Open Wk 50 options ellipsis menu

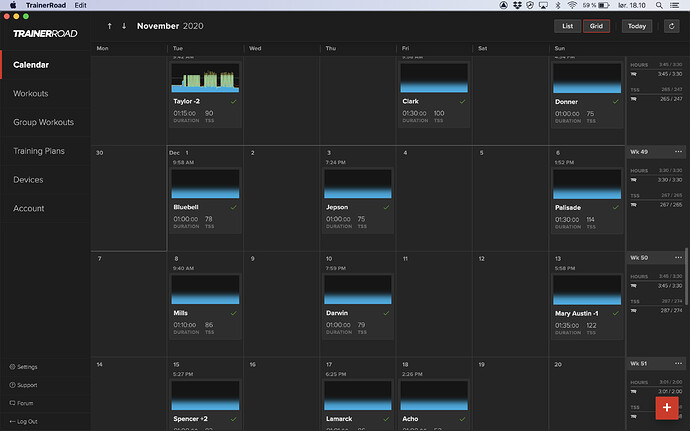pos(678,258)
